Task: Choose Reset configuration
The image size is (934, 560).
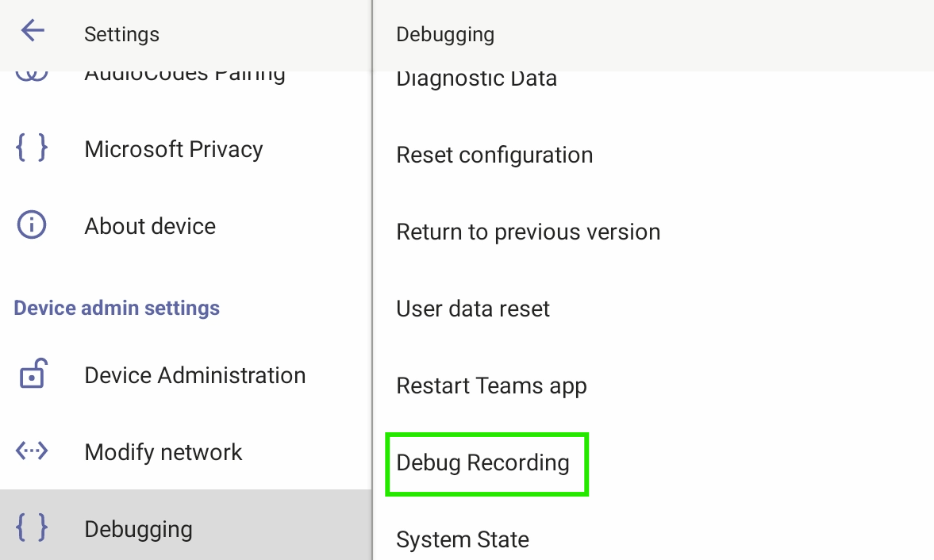Action: tap(494, 155)
